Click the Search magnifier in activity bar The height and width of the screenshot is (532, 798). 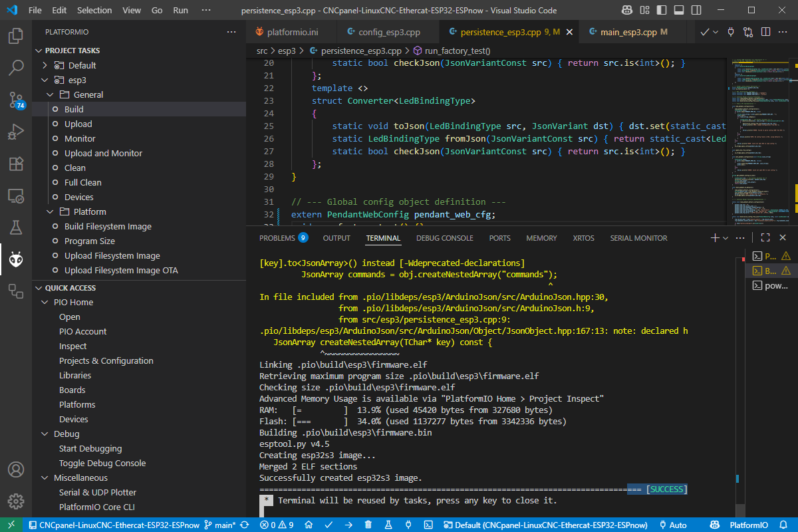coord(16,67)
